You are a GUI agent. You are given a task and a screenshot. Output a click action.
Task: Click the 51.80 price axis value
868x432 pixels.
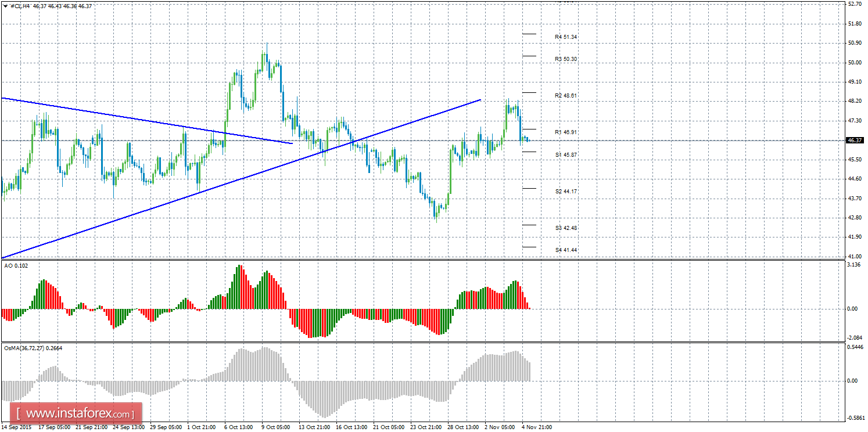(x=854, y=24)
